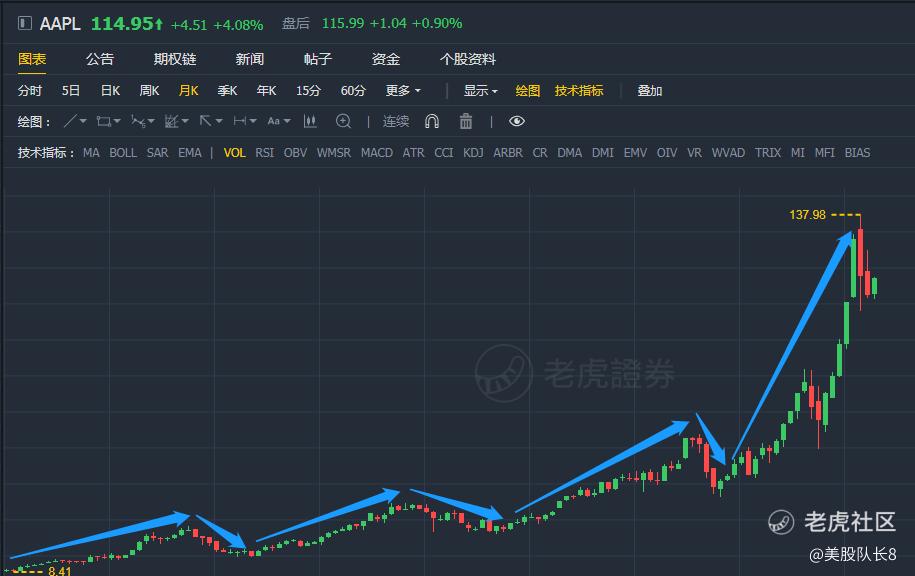Image resolution: width=915 pixels, height=576 pixels.
Task: Expand the 显示 display dropdown
Action: click(480, 90)
